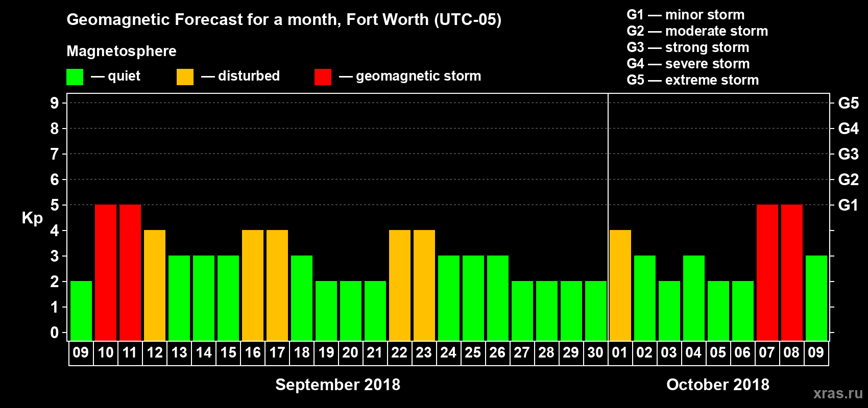
Task: Click the Kp value 5 axis label
Action: (55, 205)
